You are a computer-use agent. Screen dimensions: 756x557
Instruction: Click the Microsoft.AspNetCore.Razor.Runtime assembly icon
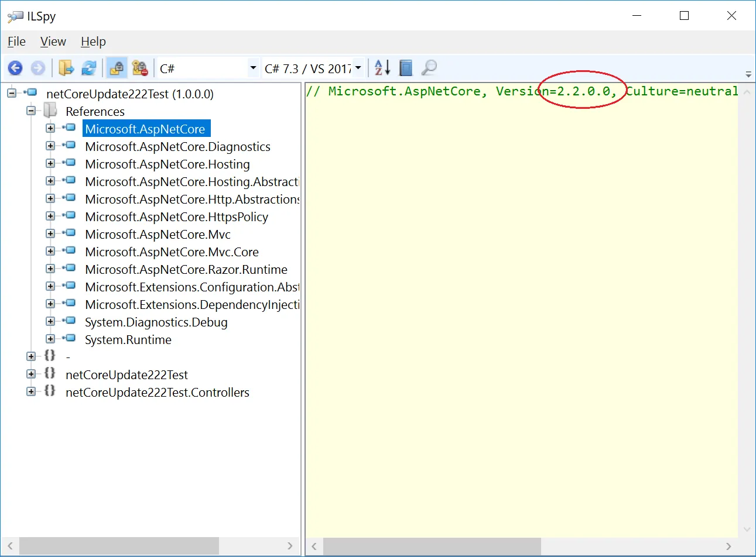click(x=69, y=268)
